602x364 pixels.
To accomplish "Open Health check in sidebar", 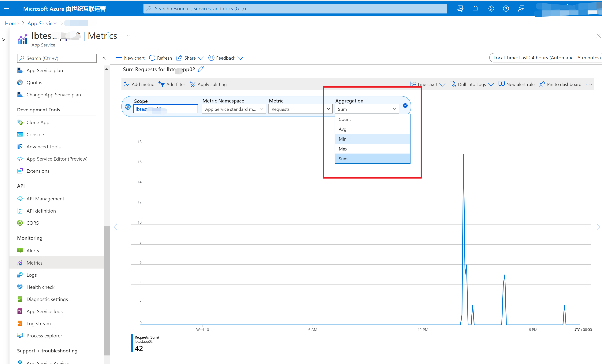I will (x=40, y=287).
